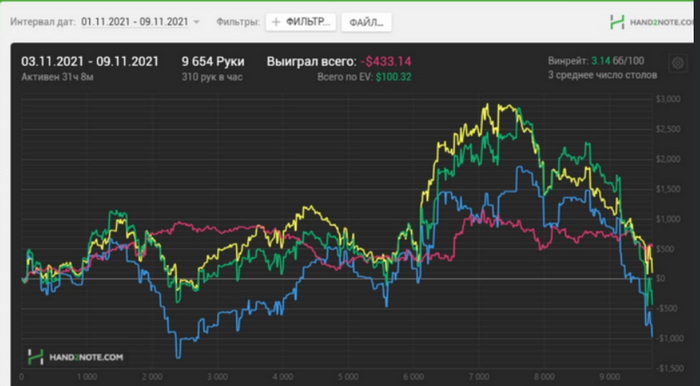Click the $2,500 y-axis label
This screenshot has height=386, width=700.
[668, 129]
